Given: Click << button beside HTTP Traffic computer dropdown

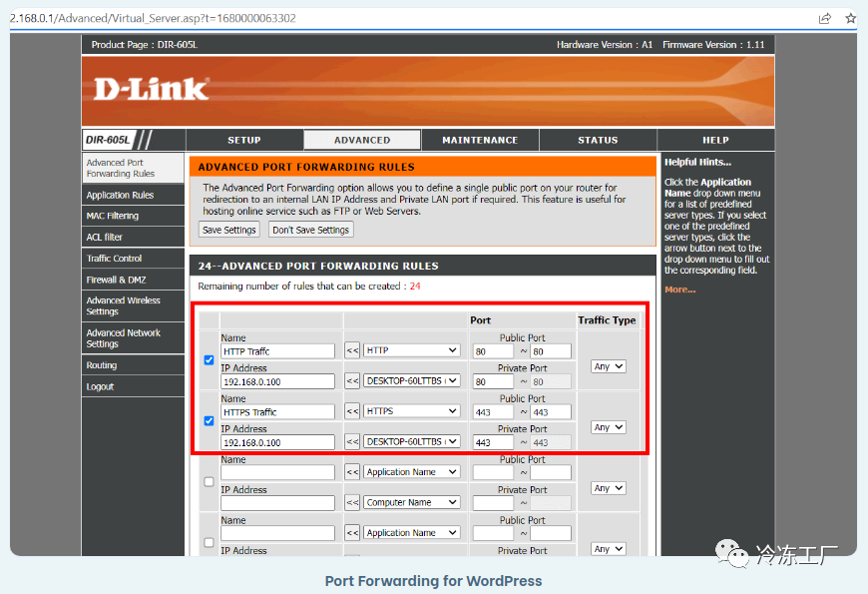Looking at the screenshot, I should 352,381.
